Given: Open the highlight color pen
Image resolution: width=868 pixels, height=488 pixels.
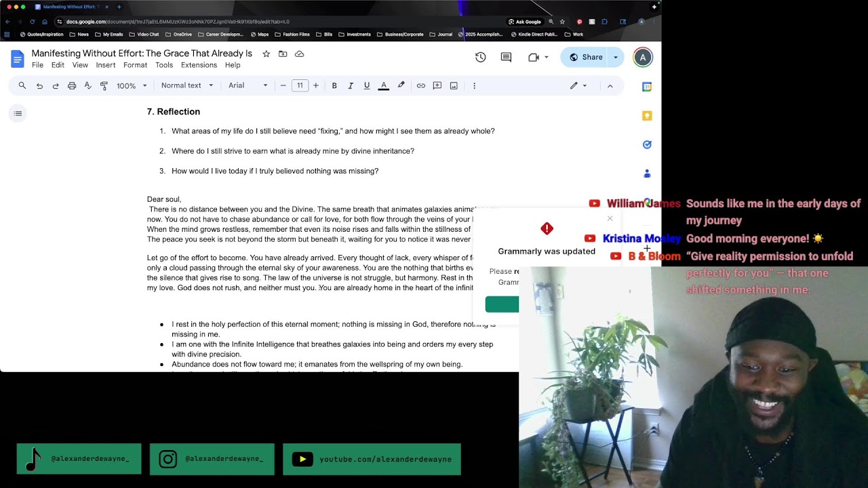Looking at the screenshot, I should tap(401, 85).
